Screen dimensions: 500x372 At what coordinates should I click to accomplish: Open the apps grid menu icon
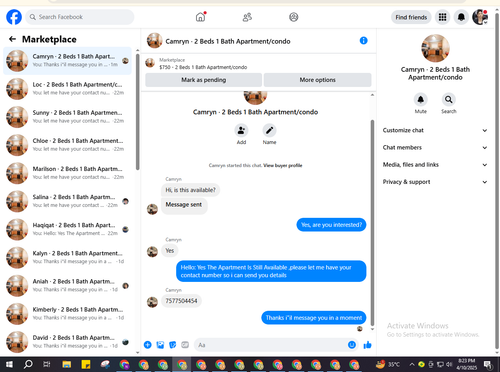(442, 17)
